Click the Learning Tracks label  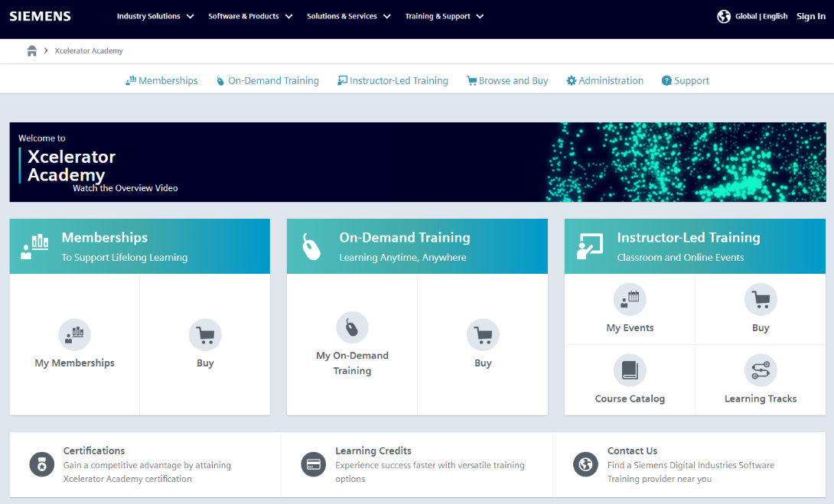(x=761, y=398)
